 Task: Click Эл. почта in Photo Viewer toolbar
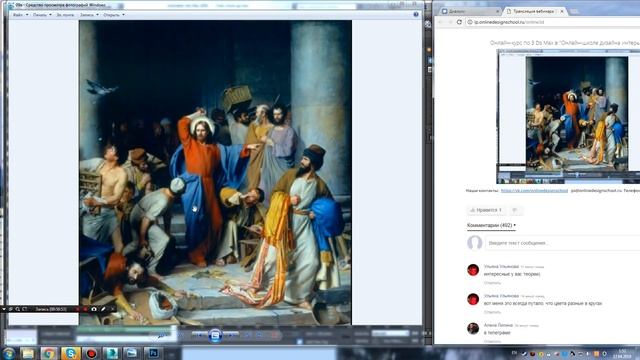[65, 15]
